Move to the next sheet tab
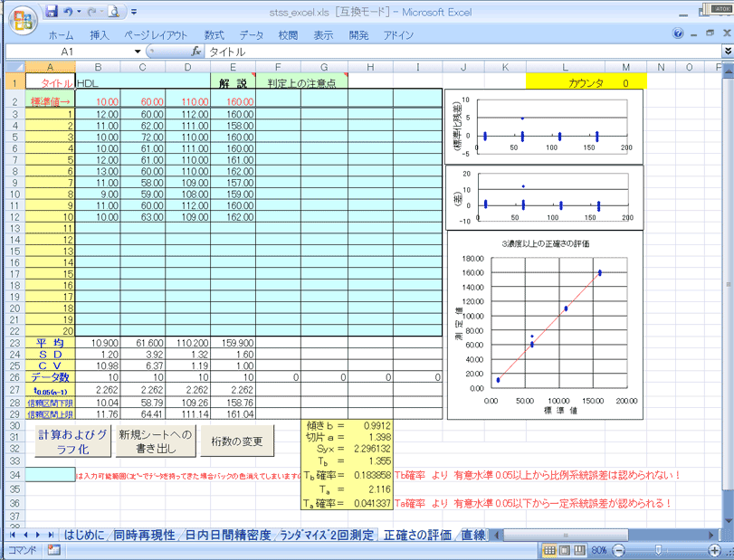Viewport: 734px width, 560px height. coord(37,535)
